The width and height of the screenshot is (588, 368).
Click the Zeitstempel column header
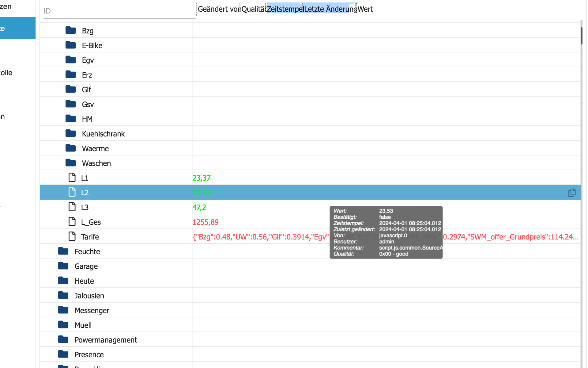pos(285,9)
